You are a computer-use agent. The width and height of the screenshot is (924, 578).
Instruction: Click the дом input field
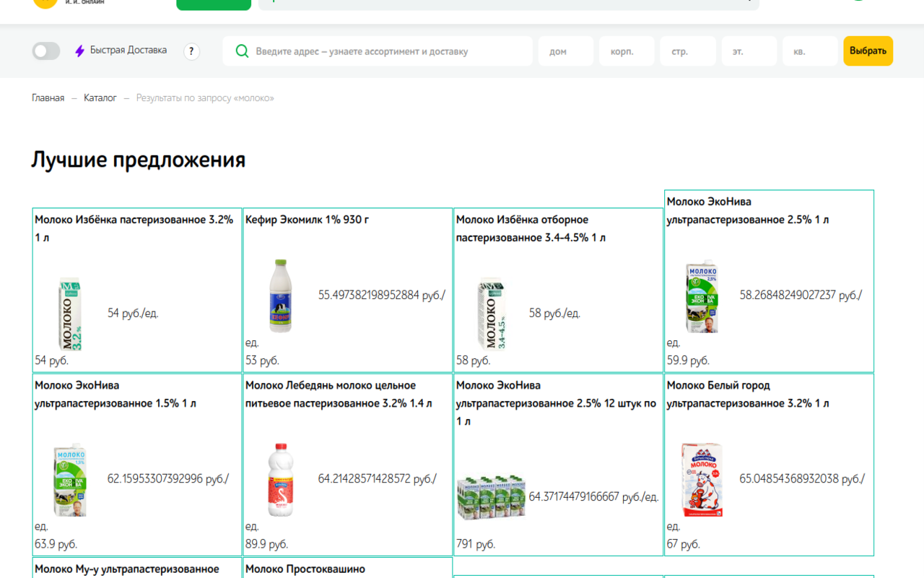tap(566, 51)
